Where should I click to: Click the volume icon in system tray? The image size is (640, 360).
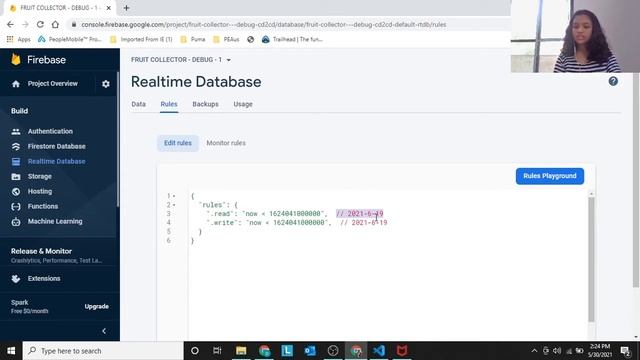pyautogui.click(x=557, y=351)
